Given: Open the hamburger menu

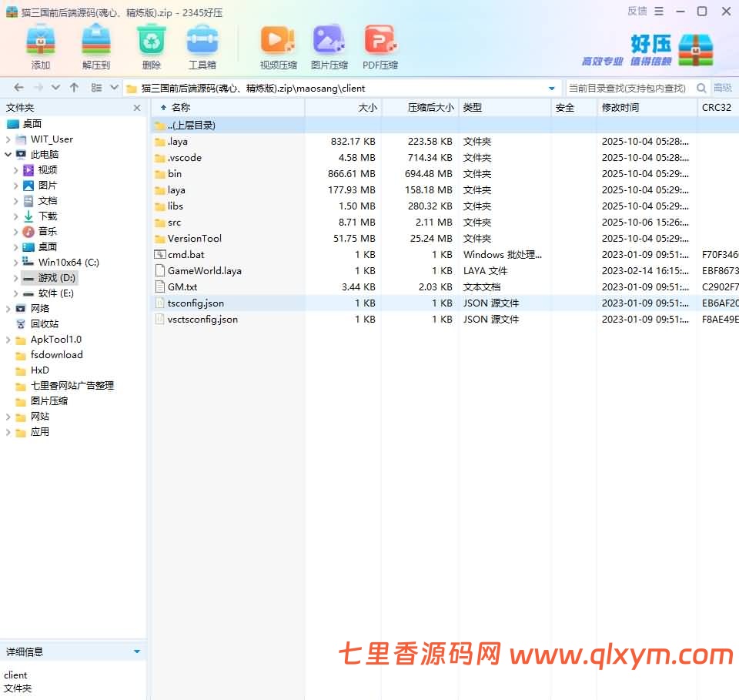Looking at the screenshot, I should [657, 11].
